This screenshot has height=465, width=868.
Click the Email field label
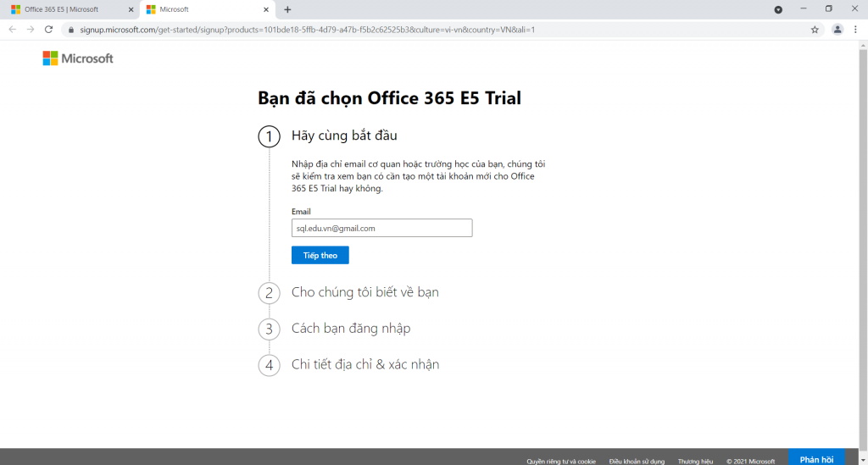coord(301,211)
